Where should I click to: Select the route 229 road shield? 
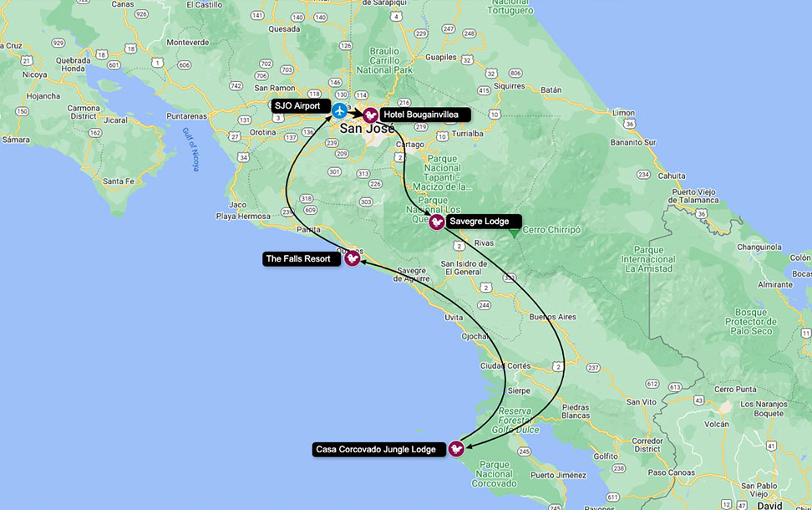coord(421,33)
